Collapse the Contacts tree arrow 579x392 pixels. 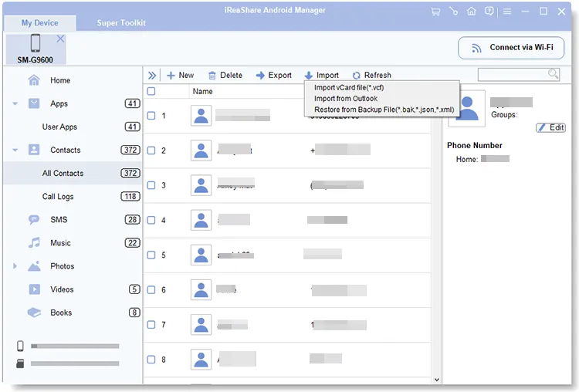click(15, 150)
